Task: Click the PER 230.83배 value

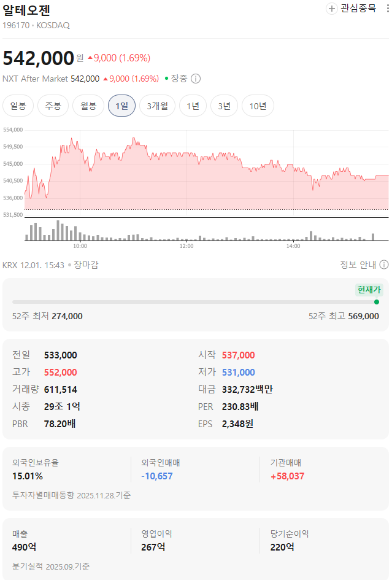Action: [240, 406]
